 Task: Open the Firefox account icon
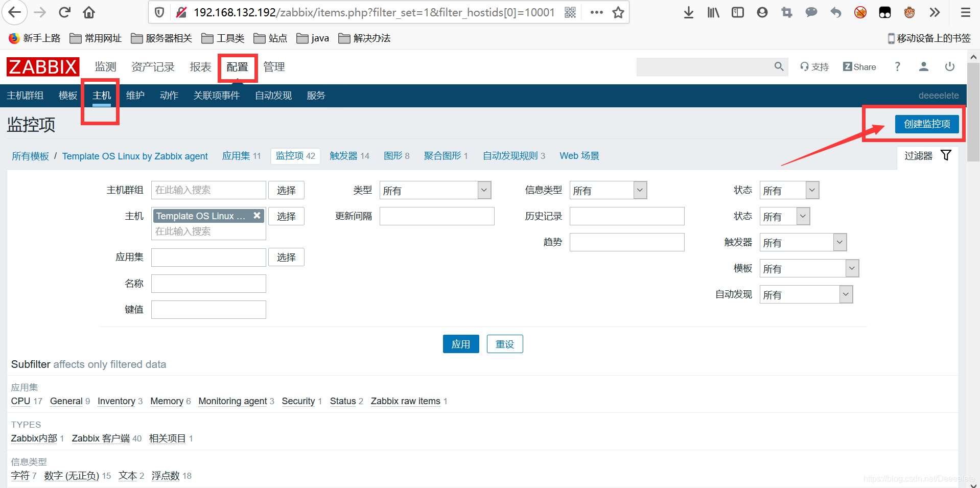762,12
